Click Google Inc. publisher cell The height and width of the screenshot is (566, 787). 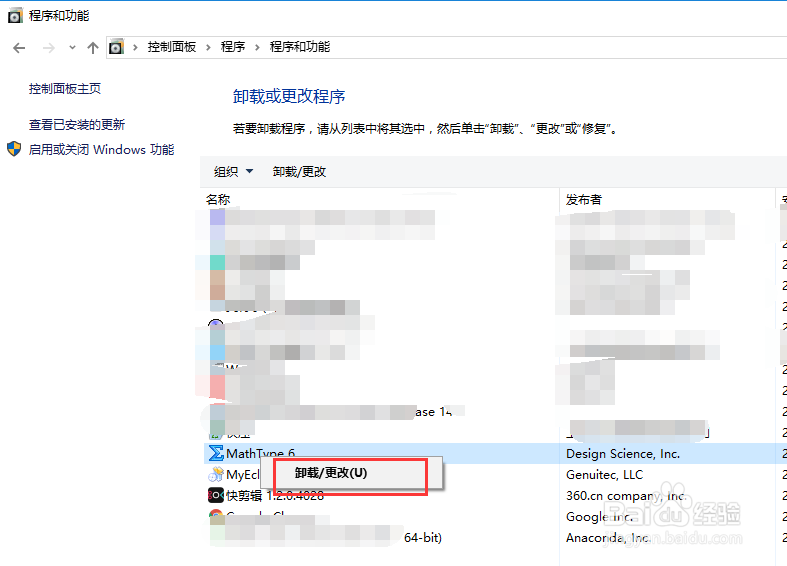click(599, 517)
